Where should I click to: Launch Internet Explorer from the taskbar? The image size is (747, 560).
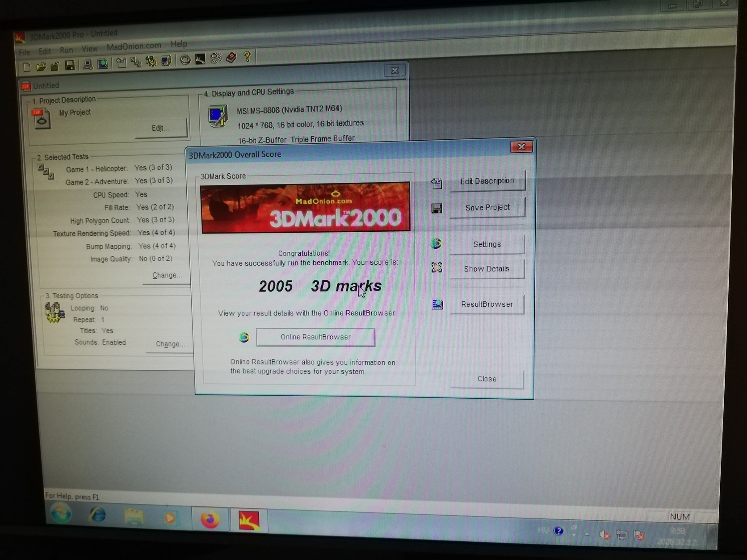98,516
